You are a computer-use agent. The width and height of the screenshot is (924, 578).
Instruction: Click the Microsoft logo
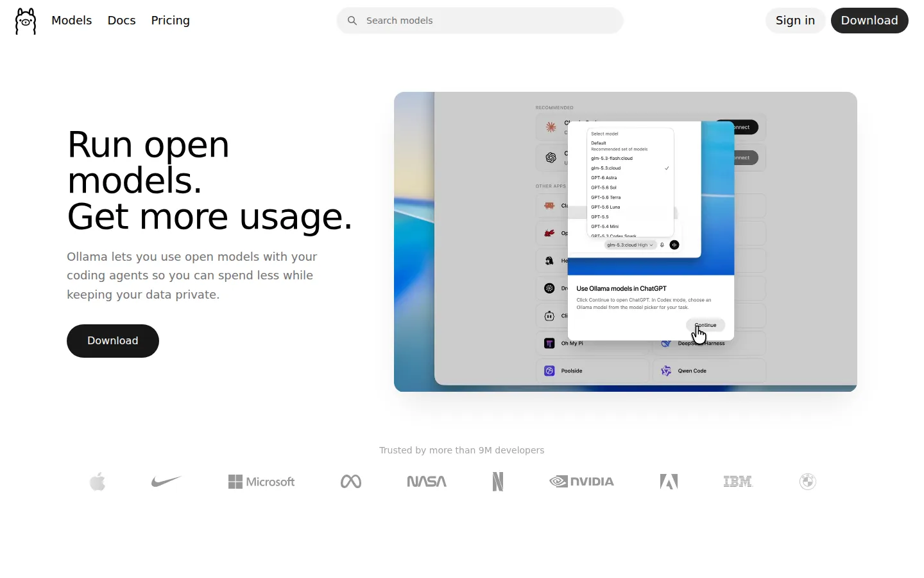(x=261, y=482)
